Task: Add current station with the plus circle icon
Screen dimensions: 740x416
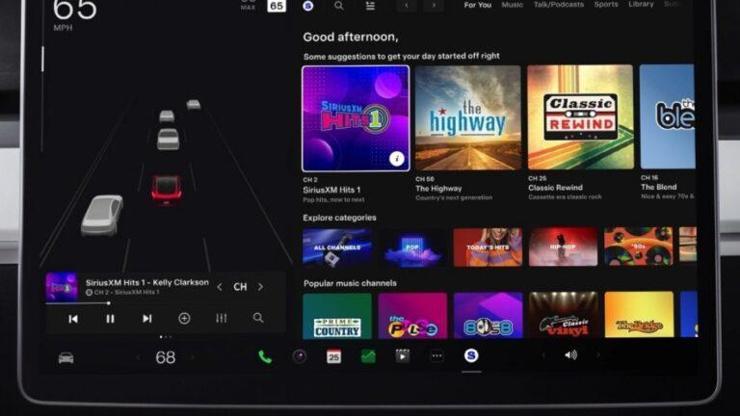Action: click(184, 319)
